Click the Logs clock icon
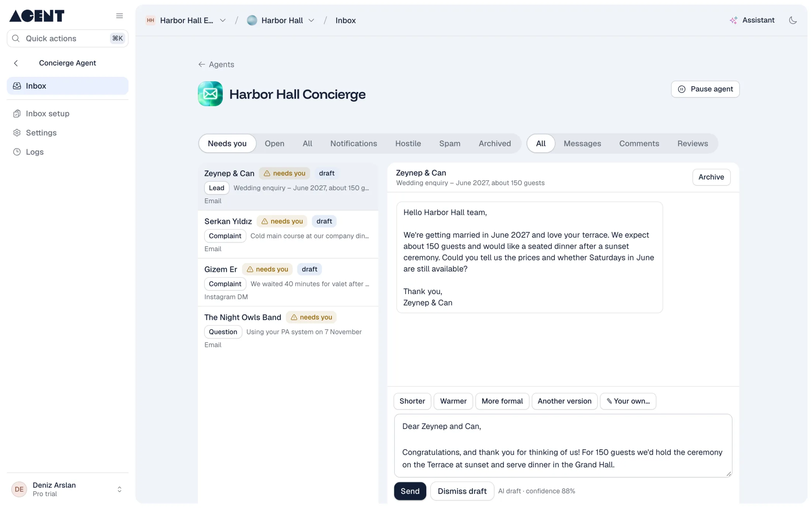 (17, 152)
